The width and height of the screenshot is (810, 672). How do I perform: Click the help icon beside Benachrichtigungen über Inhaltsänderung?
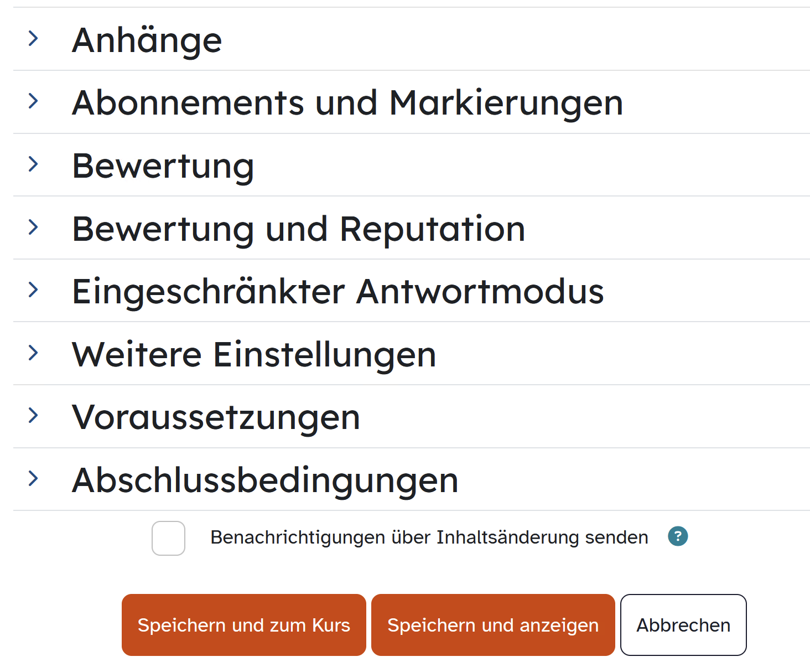pos(678,536)
